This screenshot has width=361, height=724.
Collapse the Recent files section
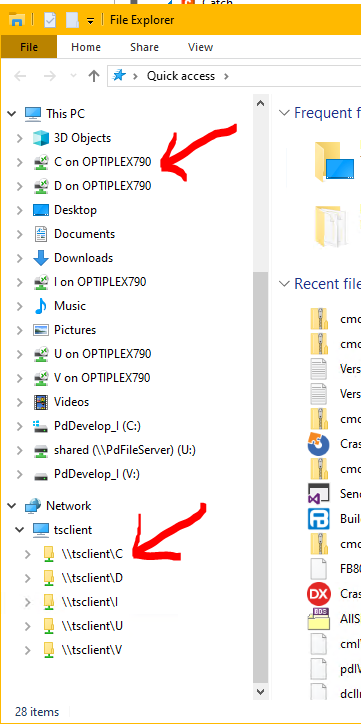(285, 284)
